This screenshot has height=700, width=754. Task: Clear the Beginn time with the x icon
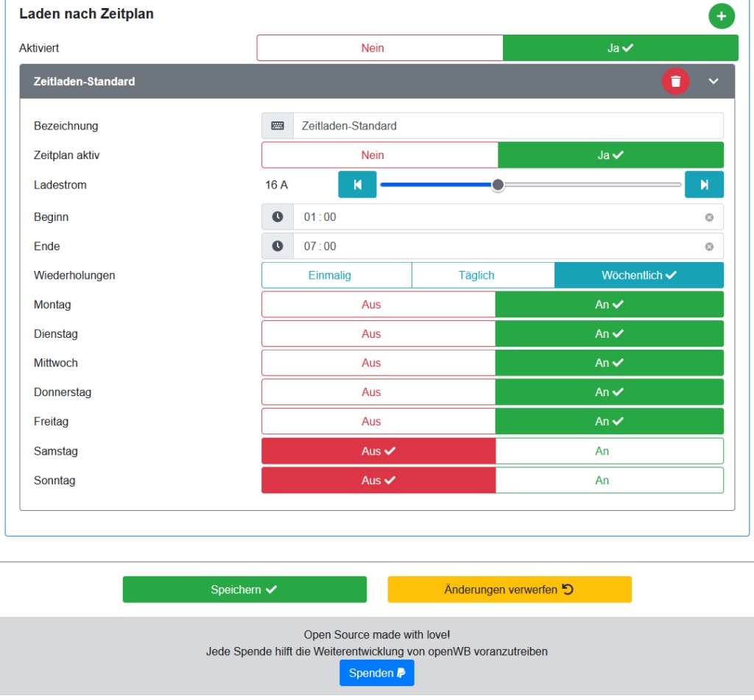click(x=709, y=217)
